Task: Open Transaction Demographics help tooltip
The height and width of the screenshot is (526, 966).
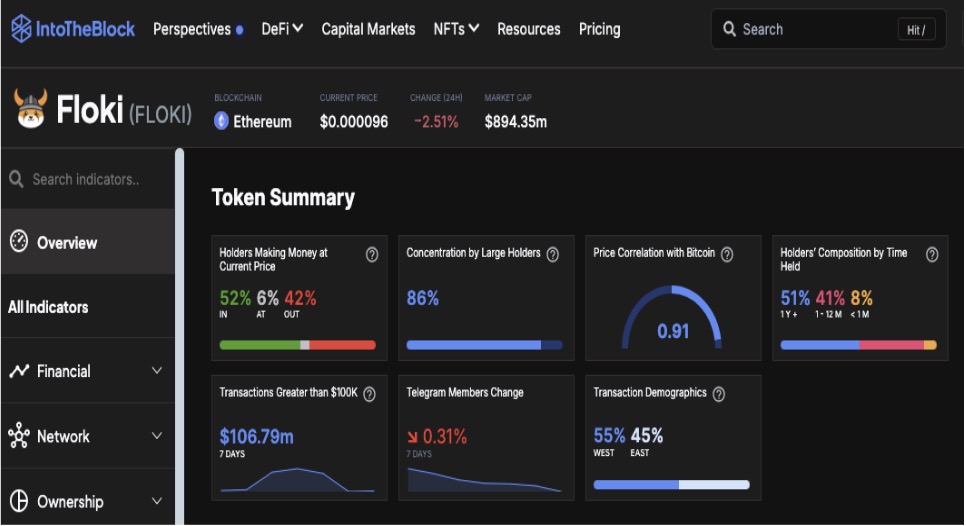Action: point(718,394)
